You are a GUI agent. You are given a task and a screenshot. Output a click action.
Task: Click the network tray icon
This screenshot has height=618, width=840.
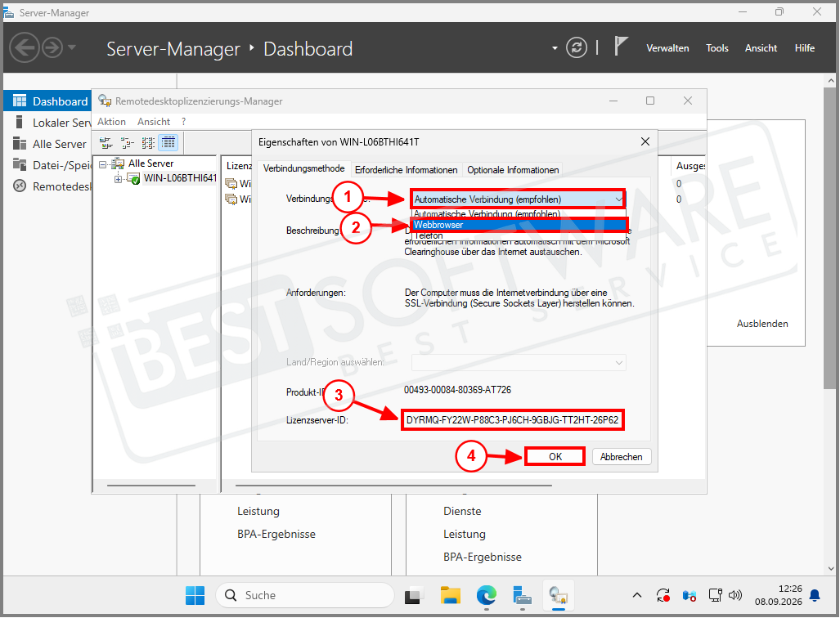point(715,595)
